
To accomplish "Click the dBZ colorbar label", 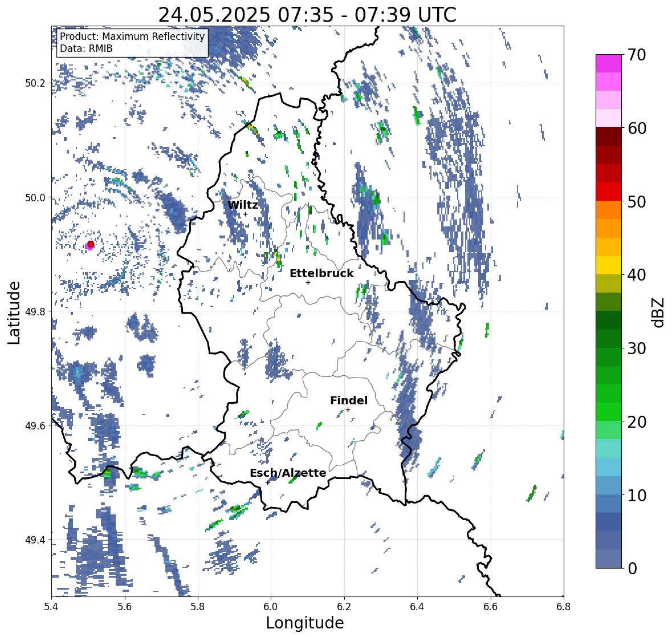I will [x=659, y=312].
